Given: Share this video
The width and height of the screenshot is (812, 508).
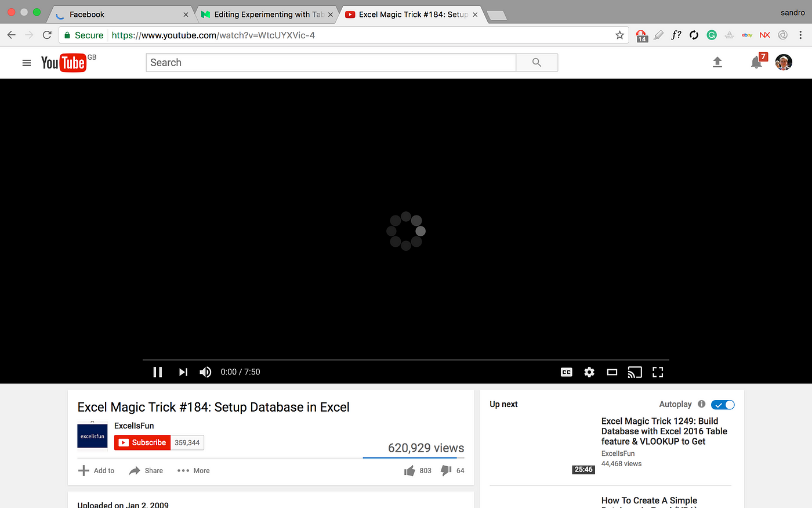Looking at the screenshot, I should [x=146, y=471].
